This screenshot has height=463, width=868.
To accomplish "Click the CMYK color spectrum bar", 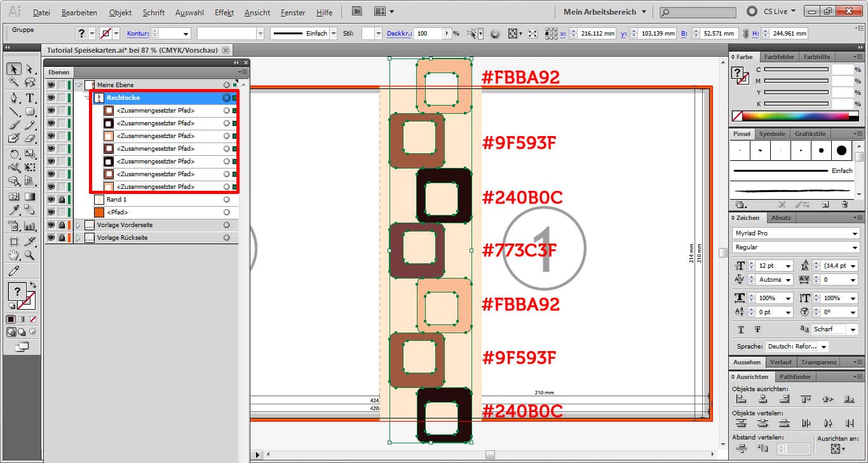I will pyautogui.click(x=795, y=116).
